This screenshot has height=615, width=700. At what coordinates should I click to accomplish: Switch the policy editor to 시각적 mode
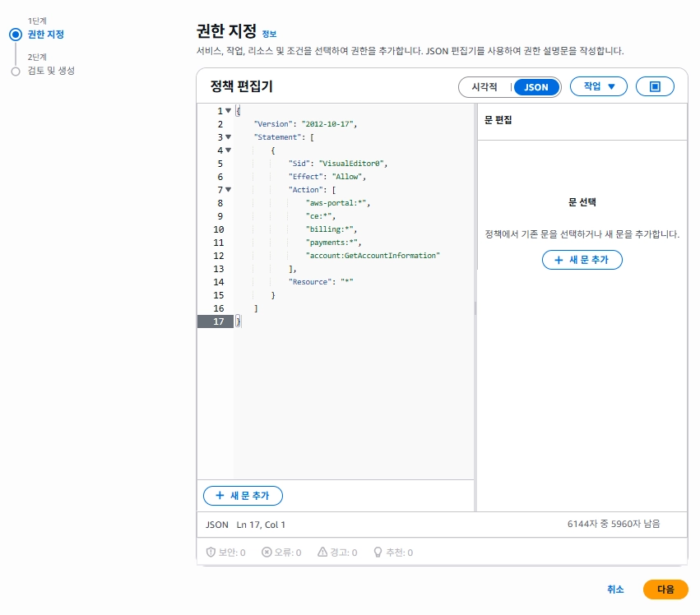pyautogui.click(x=484, y=86)
